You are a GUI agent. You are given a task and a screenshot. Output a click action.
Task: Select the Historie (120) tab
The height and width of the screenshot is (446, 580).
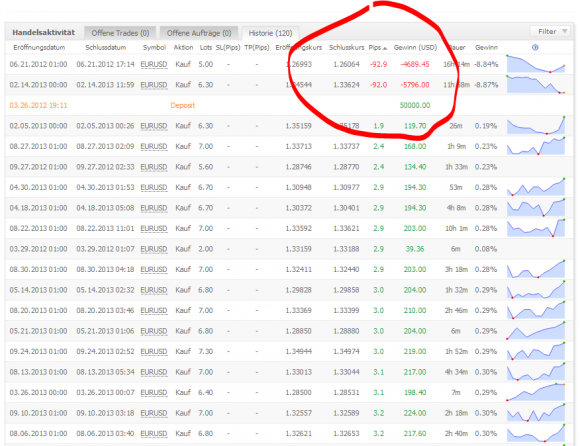[270, 33]
